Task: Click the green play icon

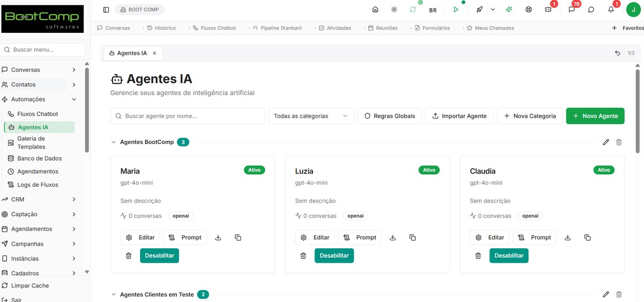Action: (x=456, y=10)
